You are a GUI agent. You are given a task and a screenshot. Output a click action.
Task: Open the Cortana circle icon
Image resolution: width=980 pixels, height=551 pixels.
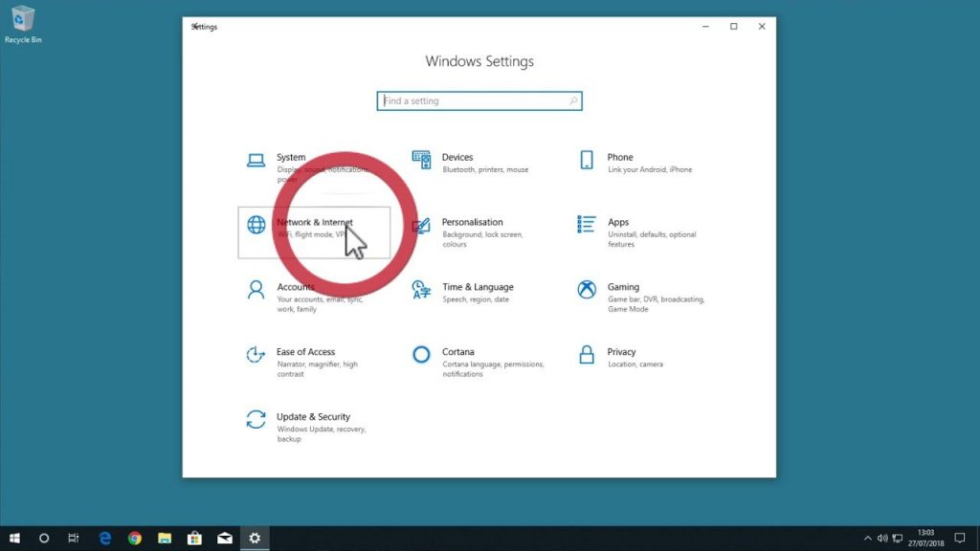421,354
